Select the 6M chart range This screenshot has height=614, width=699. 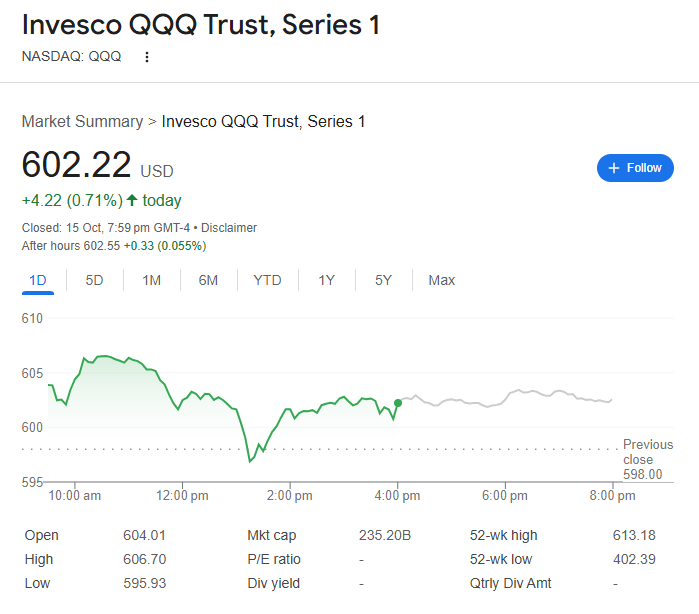tap(208, 280)
